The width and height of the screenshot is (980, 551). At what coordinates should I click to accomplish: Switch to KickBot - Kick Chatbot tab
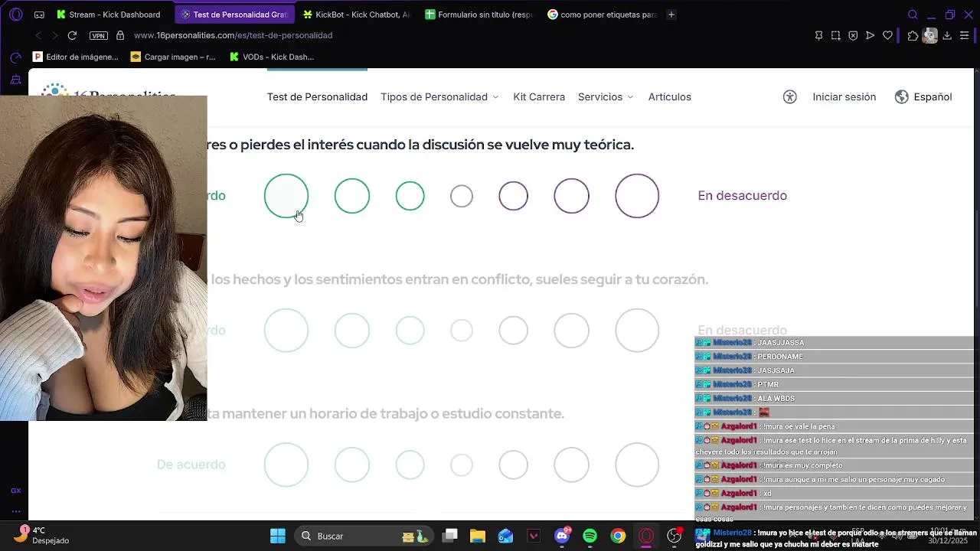point(356,15)
